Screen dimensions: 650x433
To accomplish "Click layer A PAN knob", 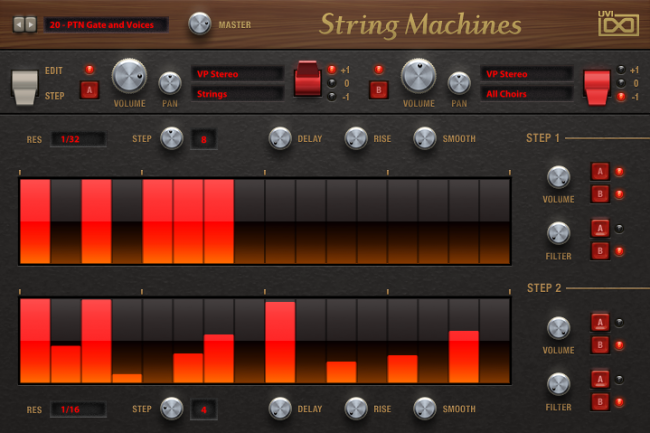I will (170, 83).
